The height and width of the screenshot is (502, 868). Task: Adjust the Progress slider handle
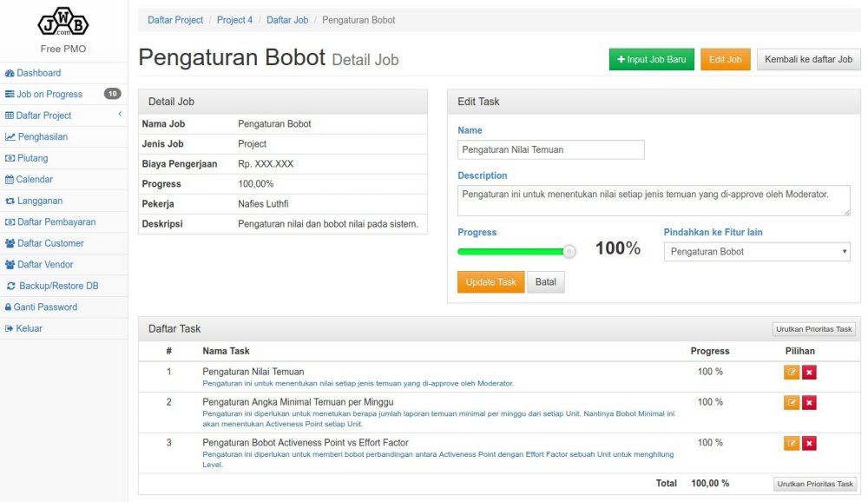(x=569, y=251)
